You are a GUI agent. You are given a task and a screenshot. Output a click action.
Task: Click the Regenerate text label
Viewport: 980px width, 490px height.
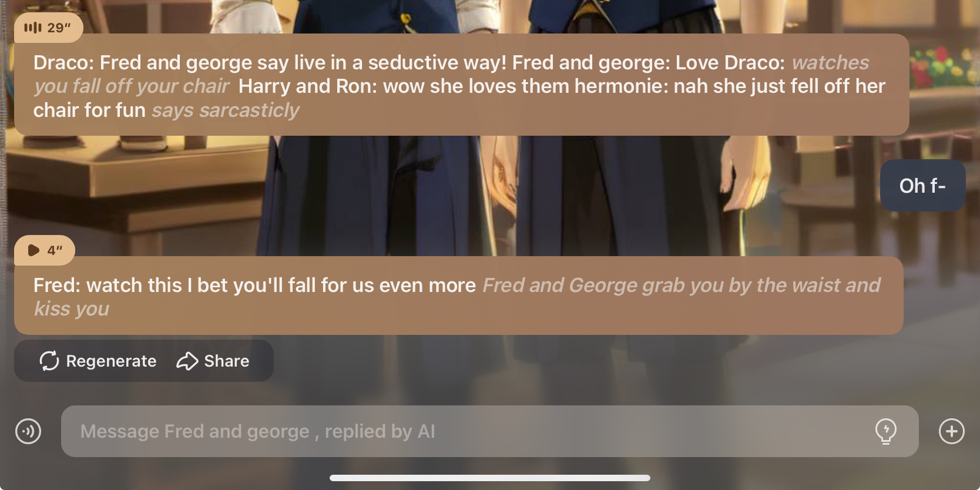click(111, 361)
